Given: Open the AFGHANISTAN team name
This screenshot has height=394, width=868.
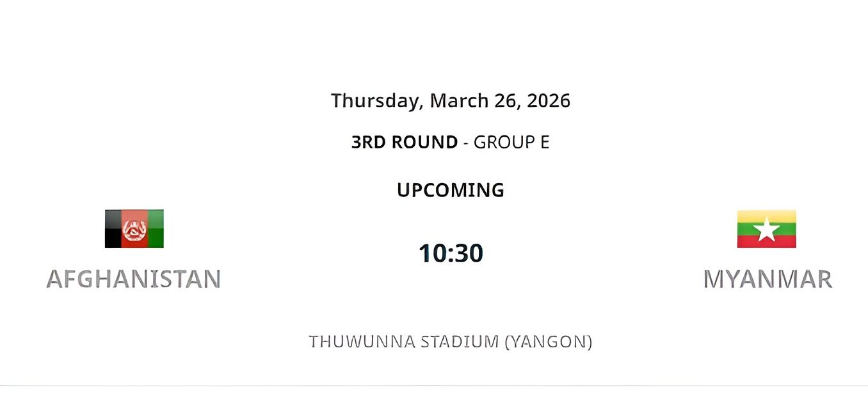Looking at the screenshot, I should tap(134, 279).
